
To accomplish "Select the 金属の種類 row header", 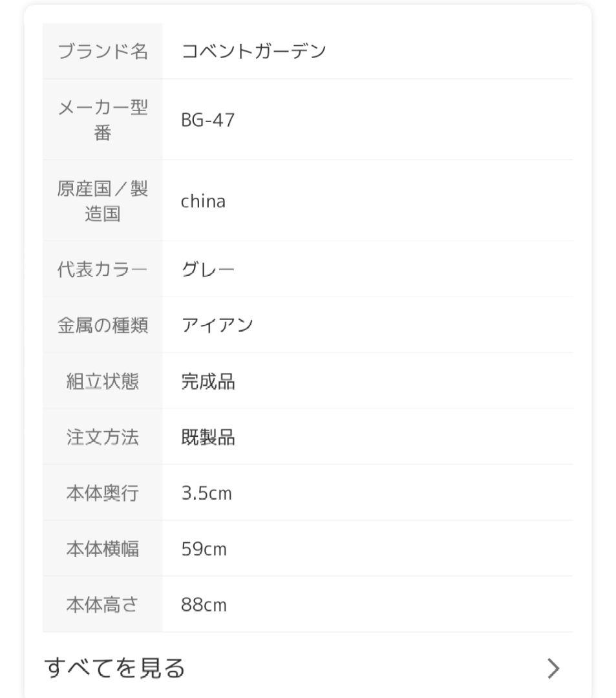I will tap(101, 326).
